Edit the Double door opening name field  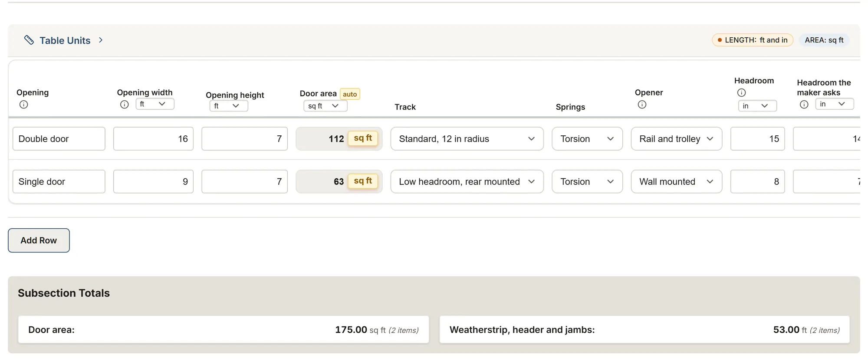(x=59, y=139)
